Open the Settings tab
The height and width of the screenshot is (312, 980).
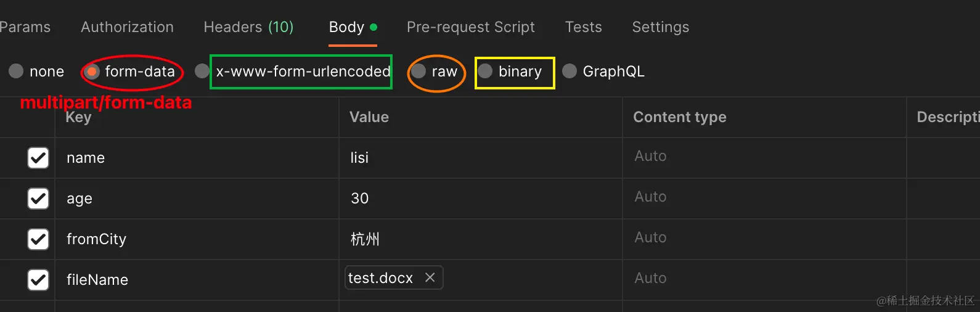point(660,27)
